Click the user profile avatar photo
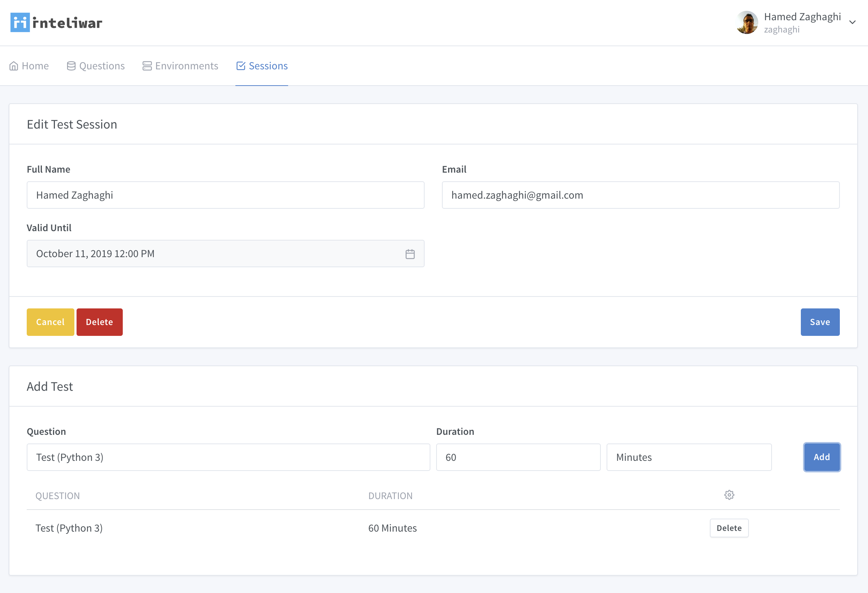The height and width of the screenshot is (593, 868). click(x=747, y=22)
